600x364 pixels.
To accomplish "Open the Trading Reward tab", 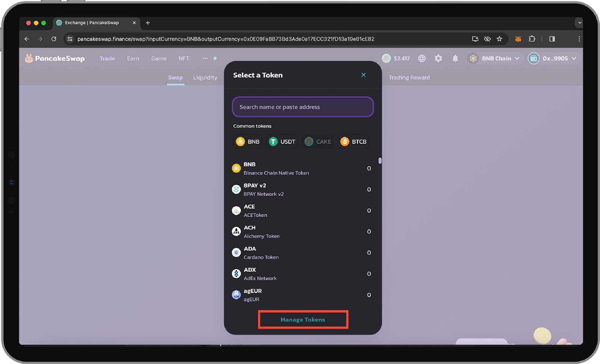I will coord(409,78).
